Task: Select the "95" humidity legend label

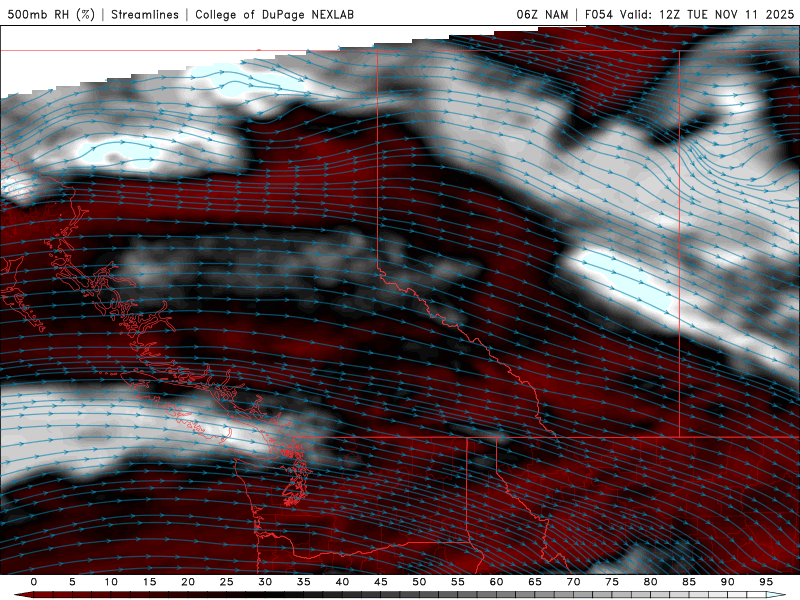Action: tap(766, 582)
